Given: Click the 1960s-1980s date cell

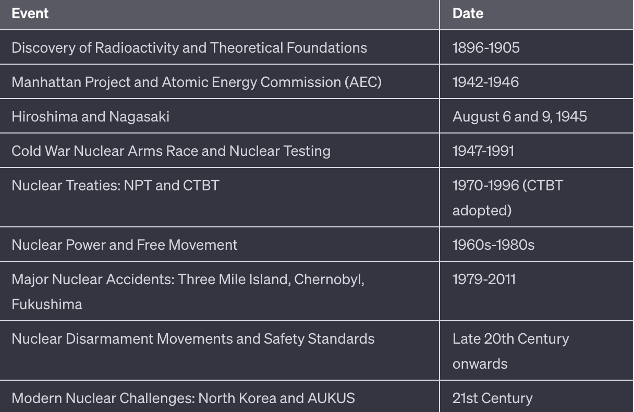Looking at the screenshot, I should tap(493, 244).
